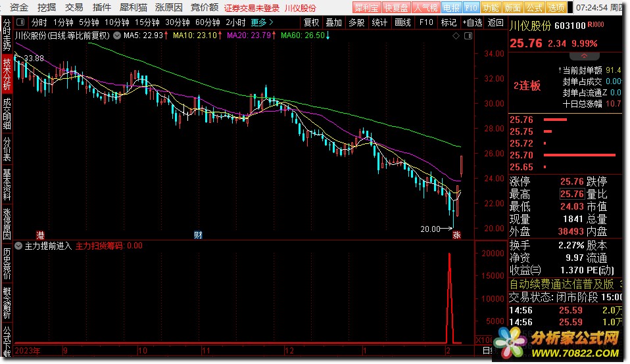Viewport: 630px width, 364px height.
Task: Click the 电报 button
Action: pyautogui.click(x=451, y=8)
